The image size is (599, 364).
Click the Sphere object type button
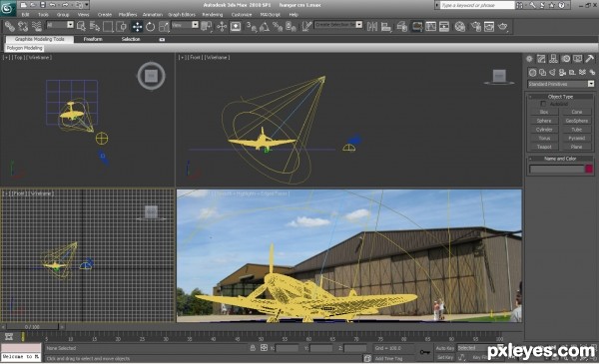544,121
